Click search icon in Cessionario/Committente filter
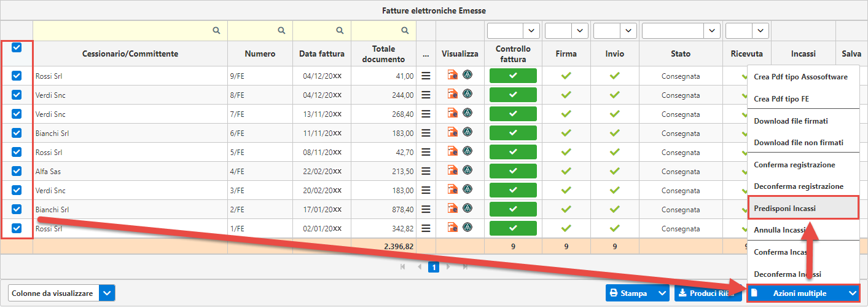Screen dimensions: 868x307 (x=216, y=30)
